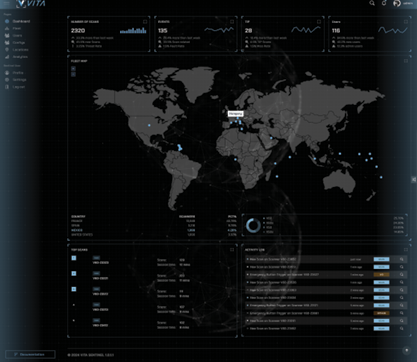This screenshot has width=417, height=362.
Task: Zoom out on the fleet map
Action: point(73,74)
